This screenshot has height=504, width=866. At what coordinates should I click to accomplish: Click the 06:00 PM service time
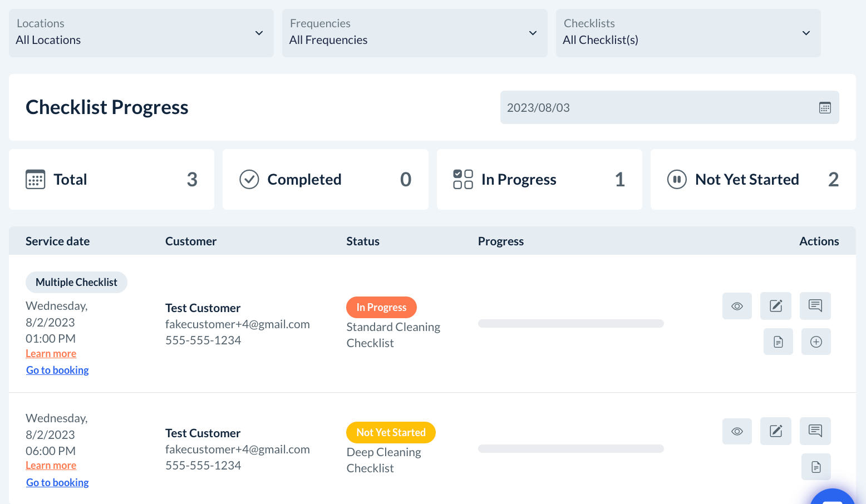pyautogui.click(x=51, y=451)
